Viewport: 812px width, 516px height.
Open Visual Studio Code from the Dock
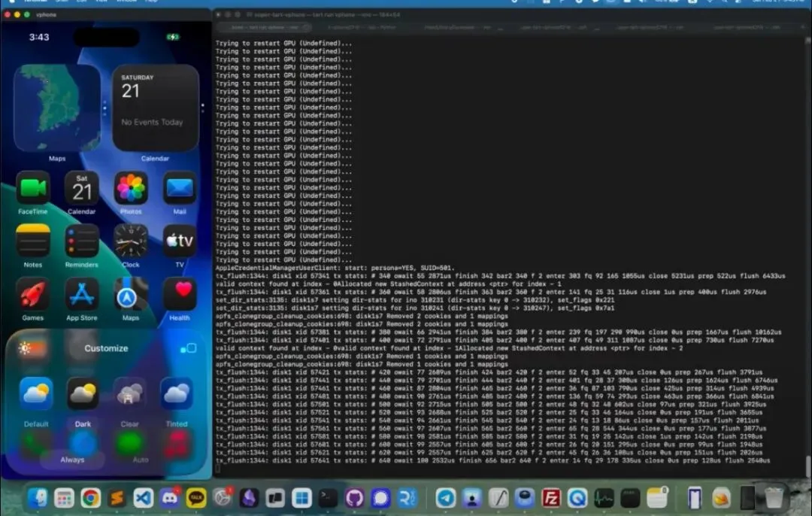click(x=144, y=498)
